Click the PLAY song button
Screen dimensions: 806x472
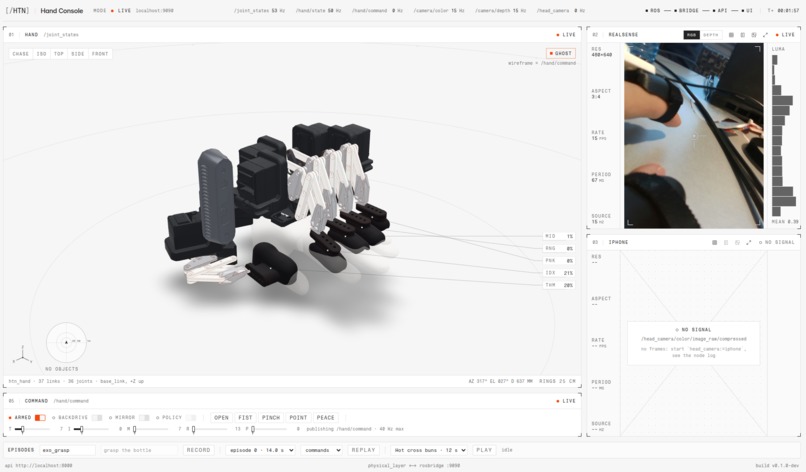tap(484, 450)
